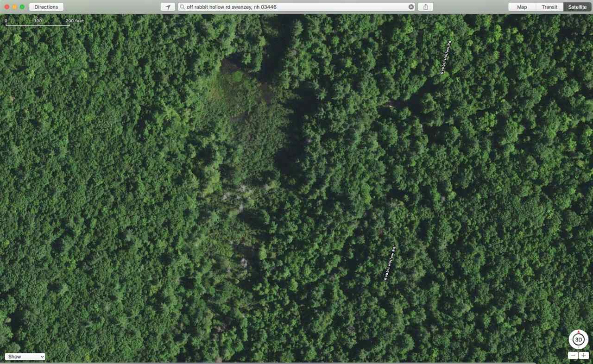Select the Satellite view tab
This screenshot has width=593, height=364.
point(577,7)
